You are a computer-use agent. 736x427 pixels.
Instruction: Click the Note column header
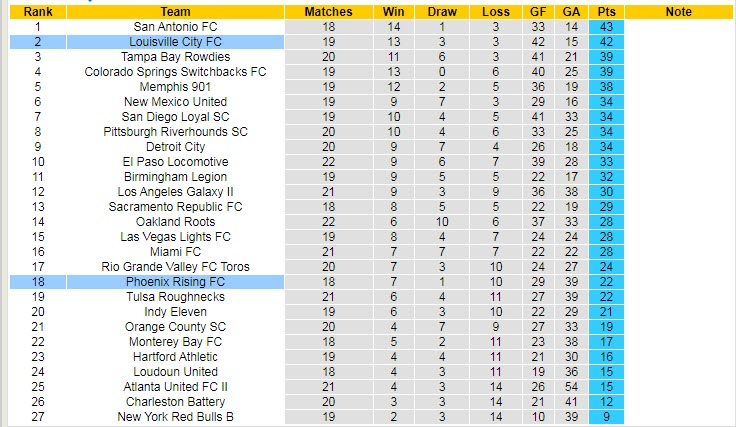(x=678, y=12)
